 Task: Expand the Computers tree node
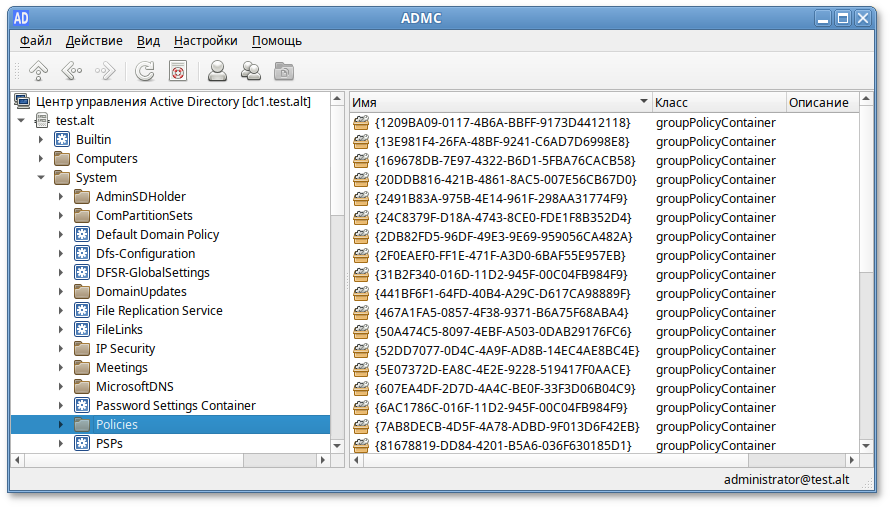tap(41, 159)
